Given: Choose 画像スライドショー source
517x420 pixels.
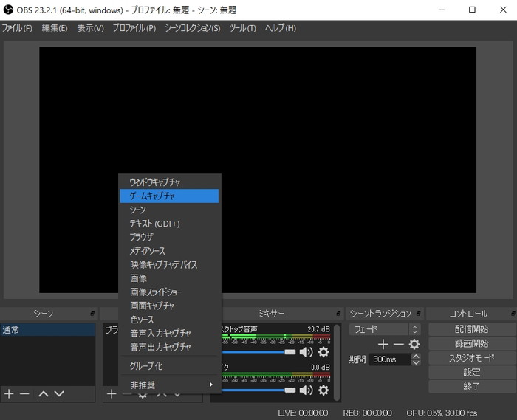Looking at the screenshot, I should (170, 292).
